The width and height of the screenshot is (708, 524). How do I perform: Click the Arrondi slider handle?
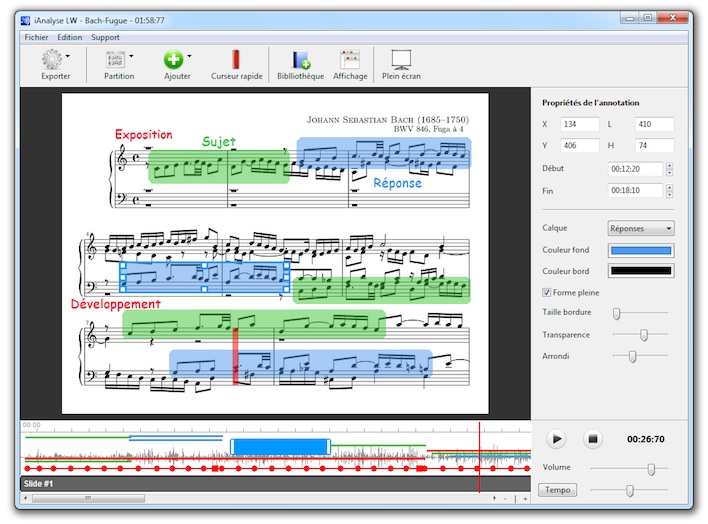pos(633,356)
